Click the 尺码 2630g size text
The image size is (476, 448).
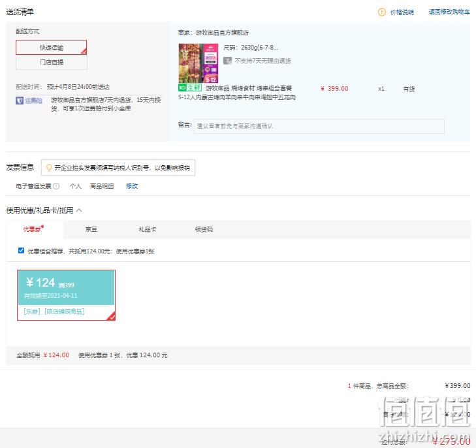[251, 48]
